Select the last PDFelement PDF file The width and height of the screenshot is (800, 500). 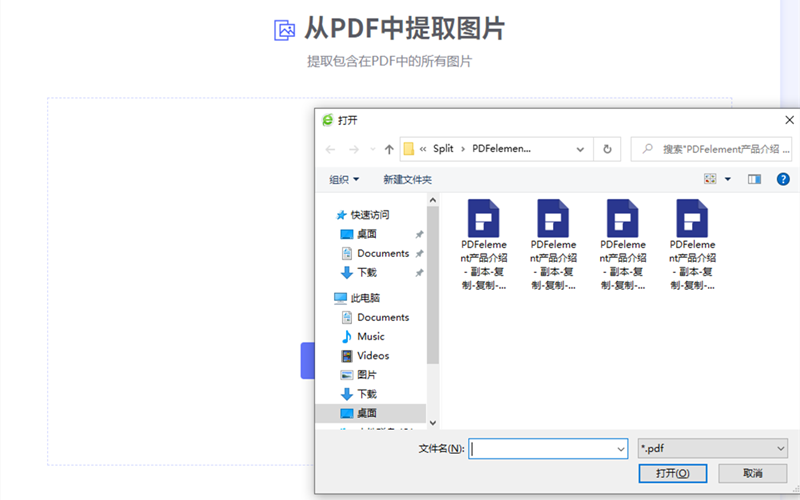pos(692,244)
